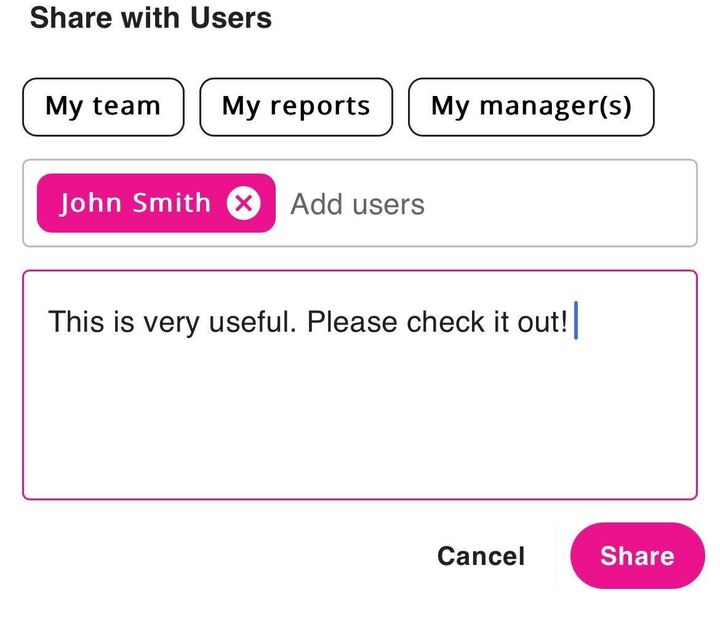This screenshot has width=720, height=624.
Task: Place cursor after "check it out!"
Action: [573, 323]
